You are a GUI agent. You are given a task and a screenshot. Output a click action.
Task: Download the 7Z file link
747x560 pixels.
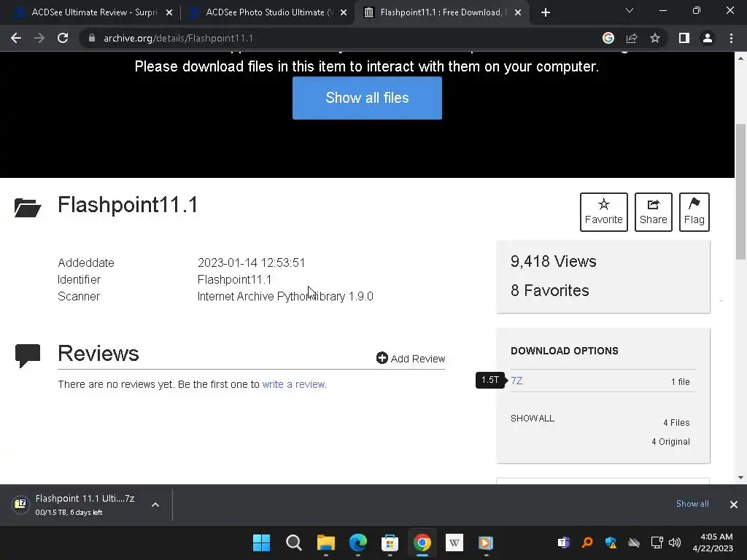click(x=516, y=381)
